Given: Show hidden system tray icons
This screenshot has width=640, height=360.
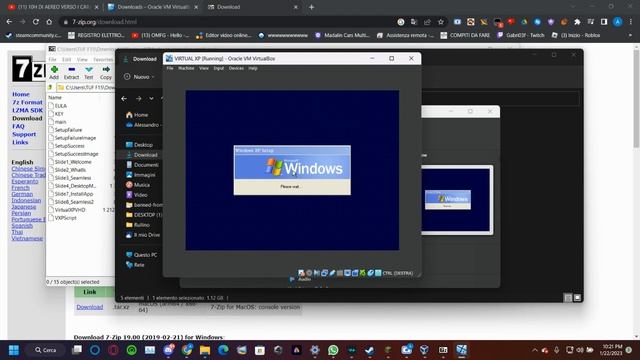Looking at the screenshot, I should (x=535, y=350).
